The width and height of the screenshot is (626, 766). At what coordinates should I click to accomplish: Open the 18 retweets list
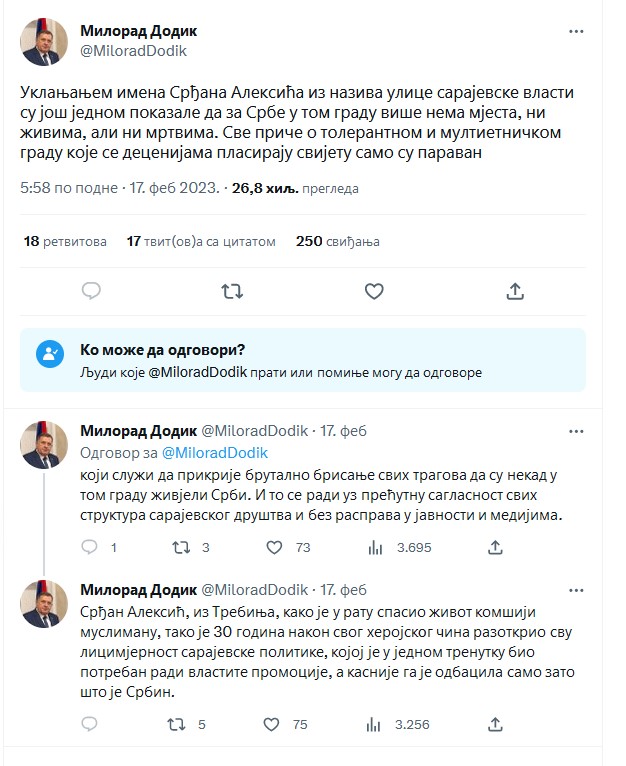pyautogui.click(x=64, y=241)
